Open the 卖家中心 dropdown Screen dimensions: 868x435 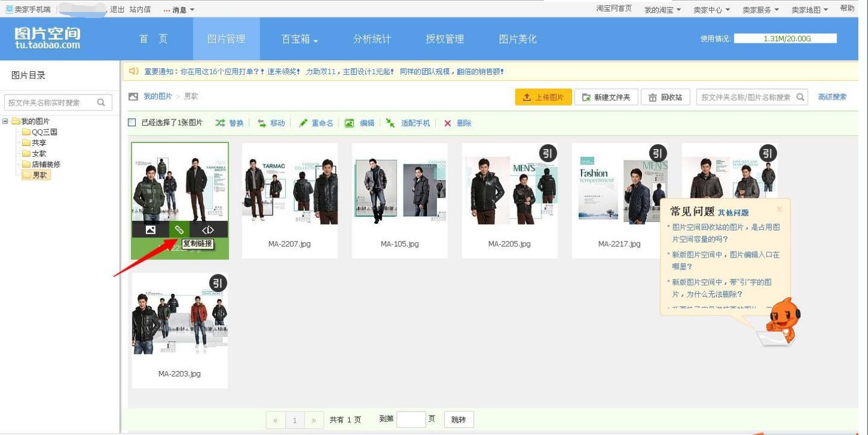(711, 10)
